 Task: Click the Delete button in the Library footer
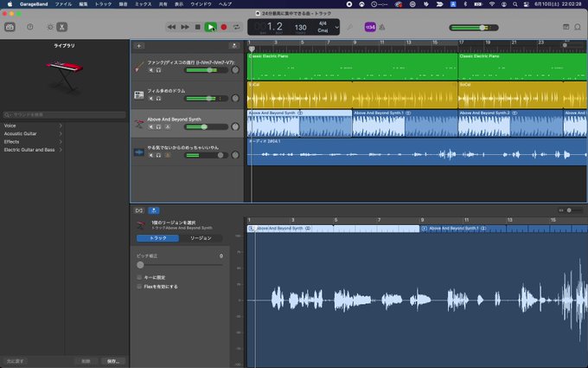(86, 361)
